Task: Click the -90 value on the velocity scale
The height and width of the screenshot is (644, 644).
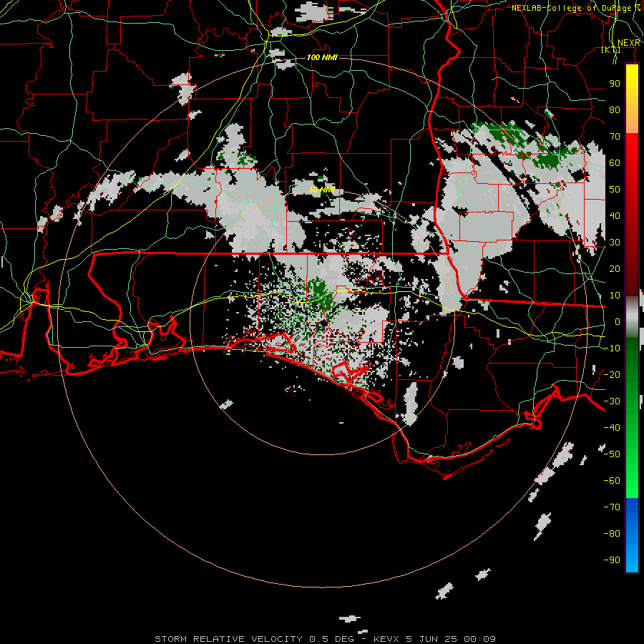Action: (612, 560)
